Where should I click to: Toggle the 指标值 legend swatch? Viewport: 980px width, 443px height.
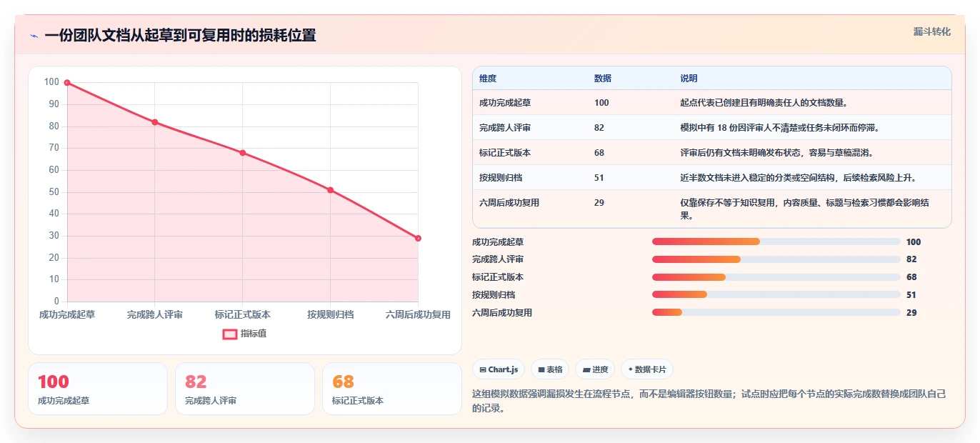[230, 334]
